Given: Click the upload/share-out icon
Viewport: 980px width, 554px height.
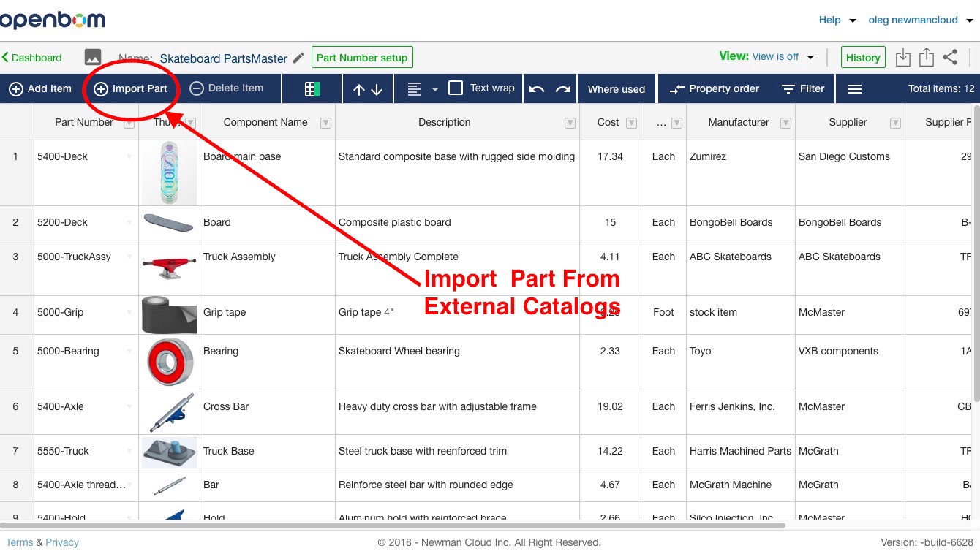Looking at the screenshot, I should click(927, 57).
